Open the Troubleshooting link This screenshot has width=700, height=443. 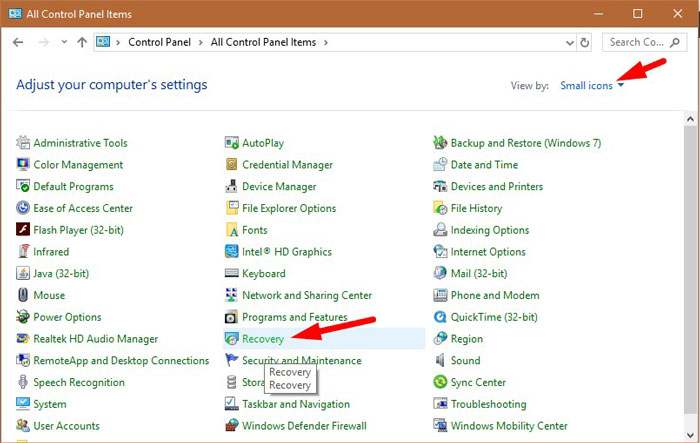click(488, 404)
